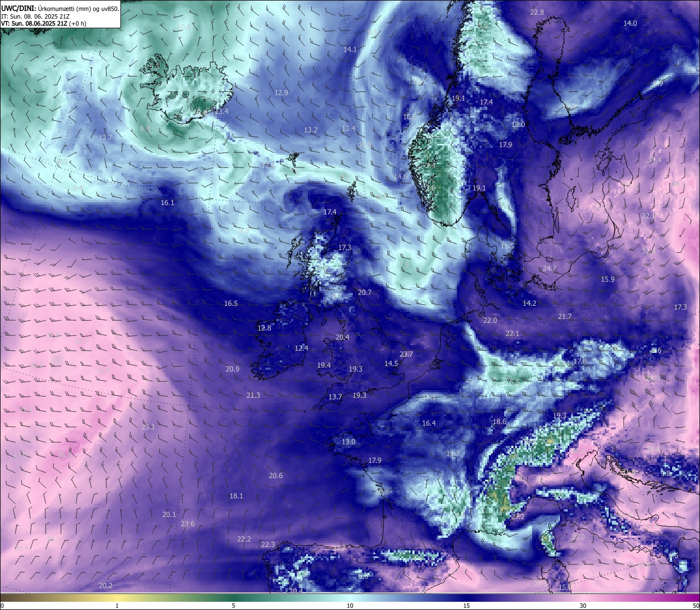Click the UWC/DINI map title text
Viewport: 700px width, 610px height.
(60, 8)
